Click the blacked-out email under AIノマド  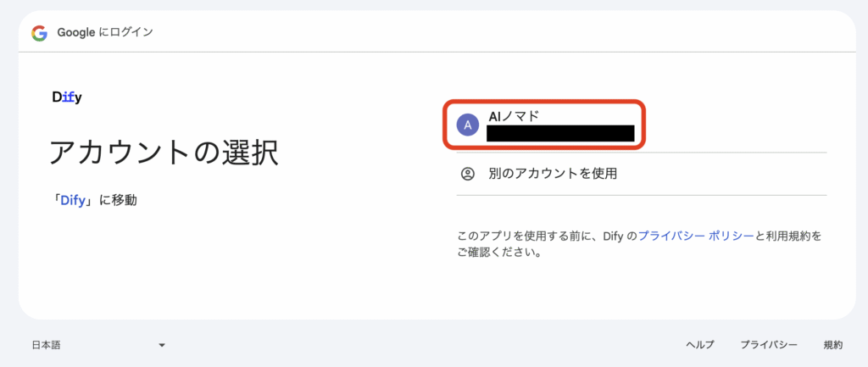560,133
